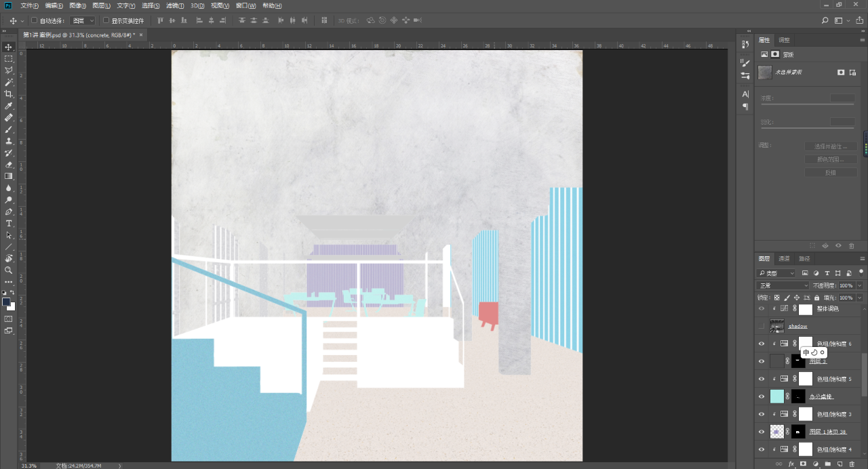Select the Pen tool
The width and height of the screenshot is (868, 469).
pos(9,212)
